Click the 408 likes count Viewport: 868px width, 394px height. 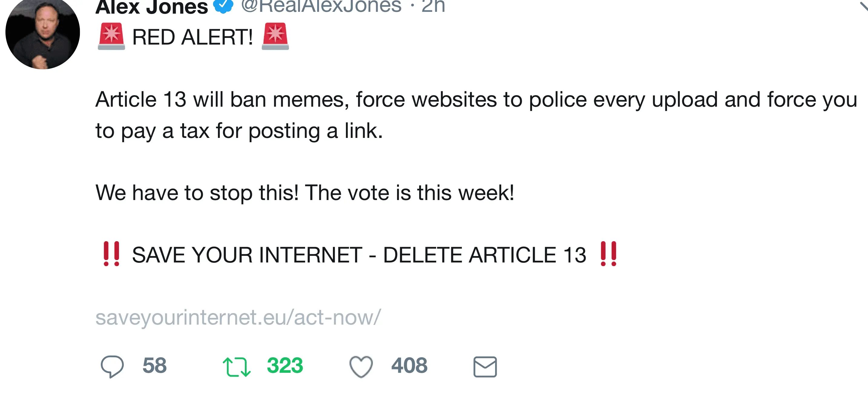point(409,365)
